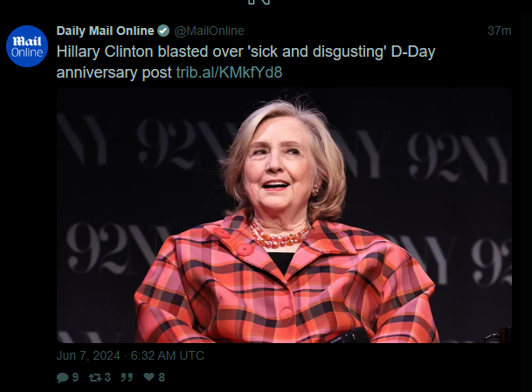The image size is (532, 392).
Task: Click the reply count 9
Action: tap(75, 377)
